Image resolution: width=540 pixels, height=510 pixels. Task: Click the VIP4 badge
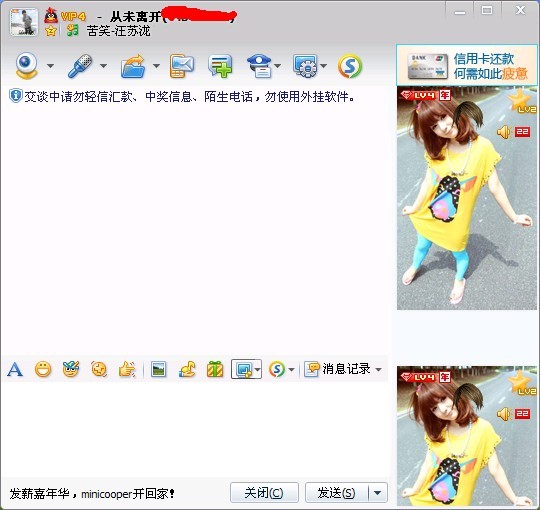point(73,16)
